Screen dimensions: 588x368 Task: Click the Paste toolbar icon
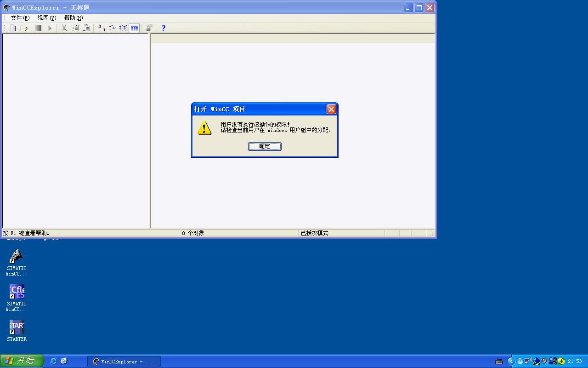coord(86,28)
